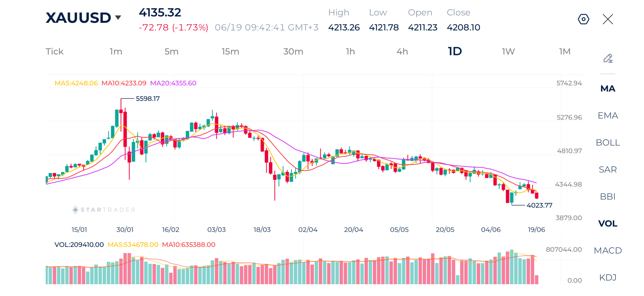Screen dimensions: 644x296
Task: Show the MACD sub-chart indicator
Action: tap(608, 250)
